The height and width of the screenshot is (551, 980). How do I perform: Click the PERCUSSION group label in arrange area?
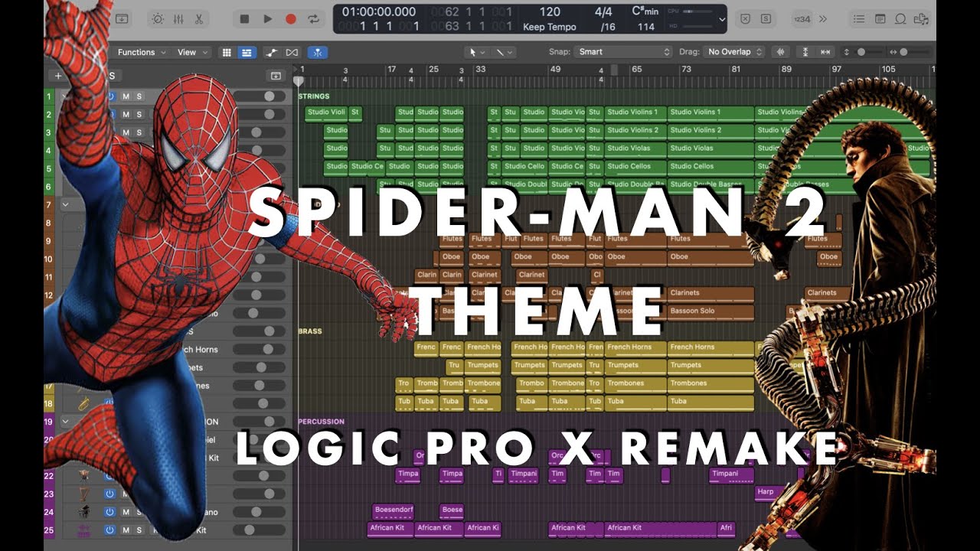click(321, 422)
